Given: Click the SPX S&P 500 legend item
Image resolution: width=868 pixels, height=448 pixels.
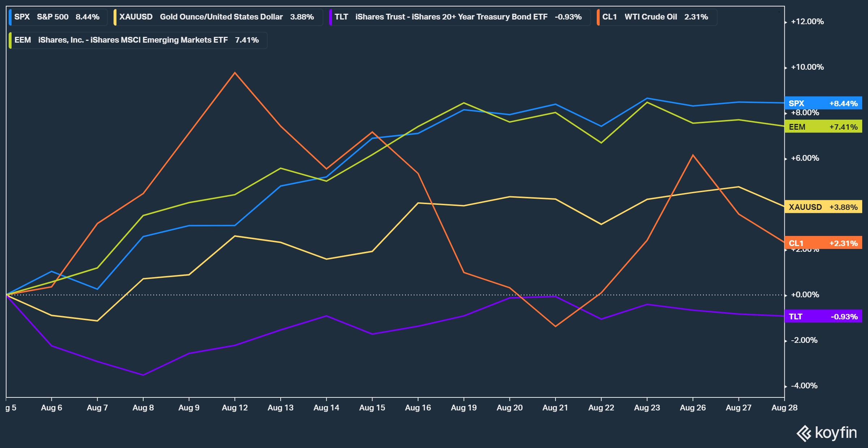Looking at the screenshot, I should [x=57, y=17].
